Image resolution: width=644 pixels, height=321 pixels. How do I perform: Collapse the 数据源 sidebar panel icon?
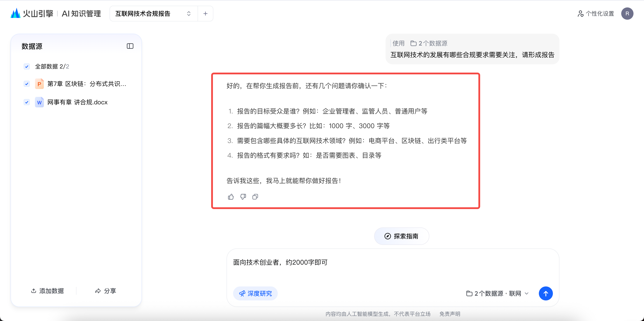(x=130, y=46)
